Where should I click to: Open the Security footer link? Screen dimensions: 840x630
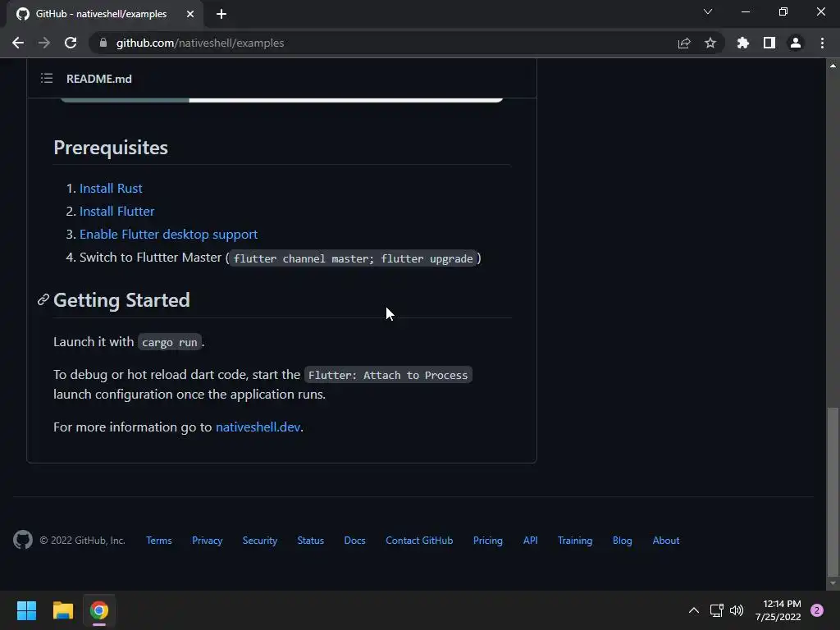[260, 541]
